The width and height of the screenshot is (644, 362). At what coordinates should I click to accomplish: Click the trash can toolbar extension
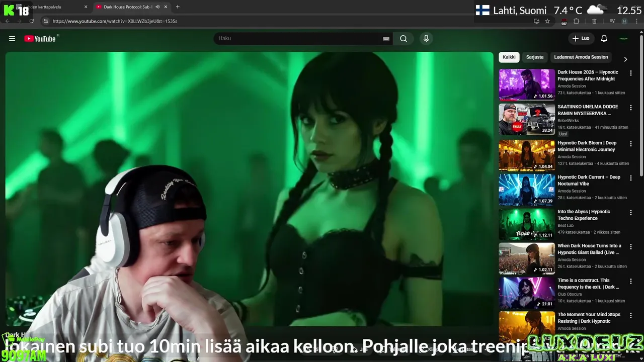tap(594, 21)
